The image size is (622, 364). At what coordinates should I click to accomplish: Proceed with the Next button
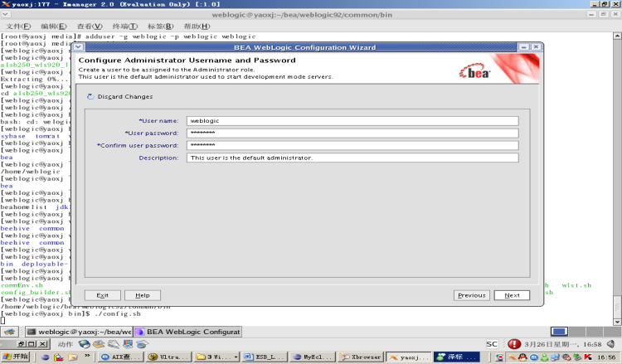(512, 295)
